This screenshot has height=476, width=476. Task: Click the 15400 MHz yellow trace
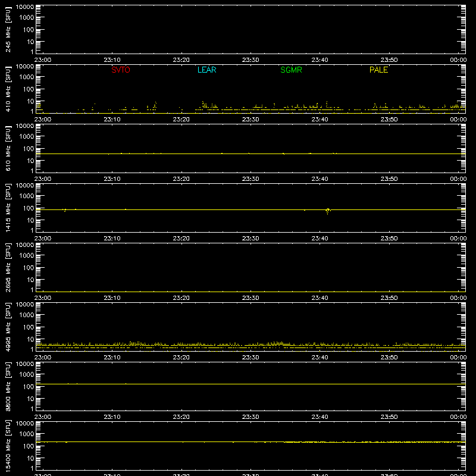point(250,442)
